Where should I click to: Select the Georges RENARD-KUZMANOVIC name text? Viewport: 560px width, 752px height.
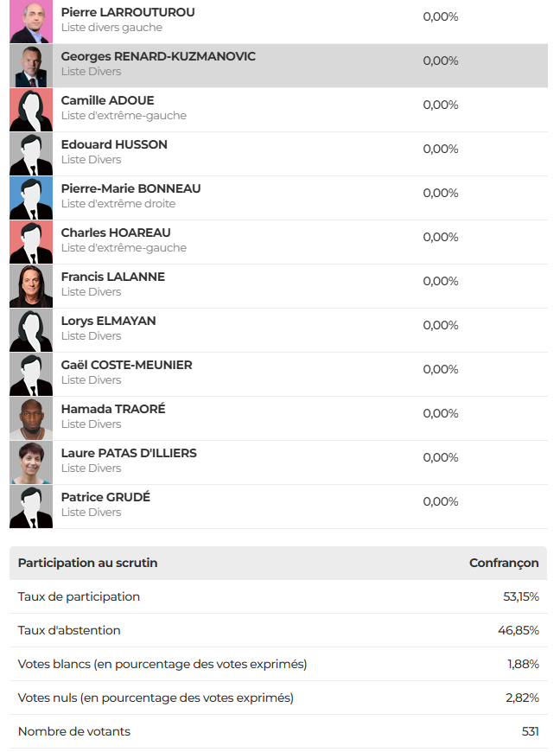(158, 56)
